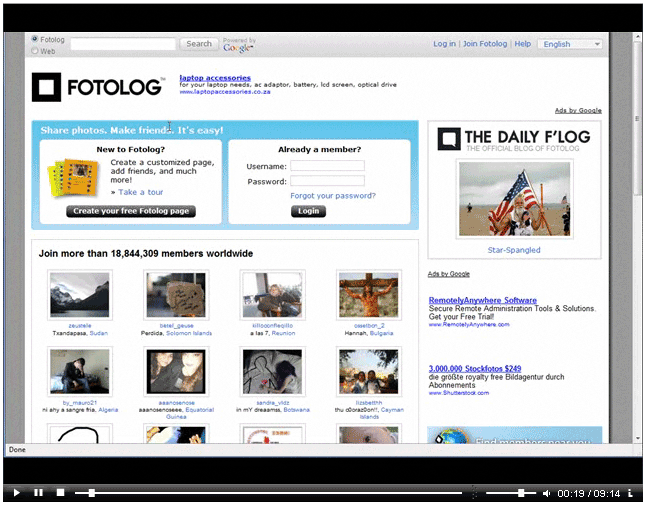The height and width of the screenshot is (505, 646).
Task: Click the New to Fotolog pages image
Action: tap(73, 178)
